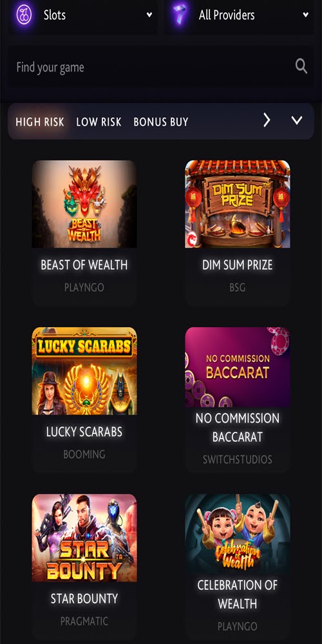Show more filters with right arrow
322x644 pixels.
[x=267, y=120]
